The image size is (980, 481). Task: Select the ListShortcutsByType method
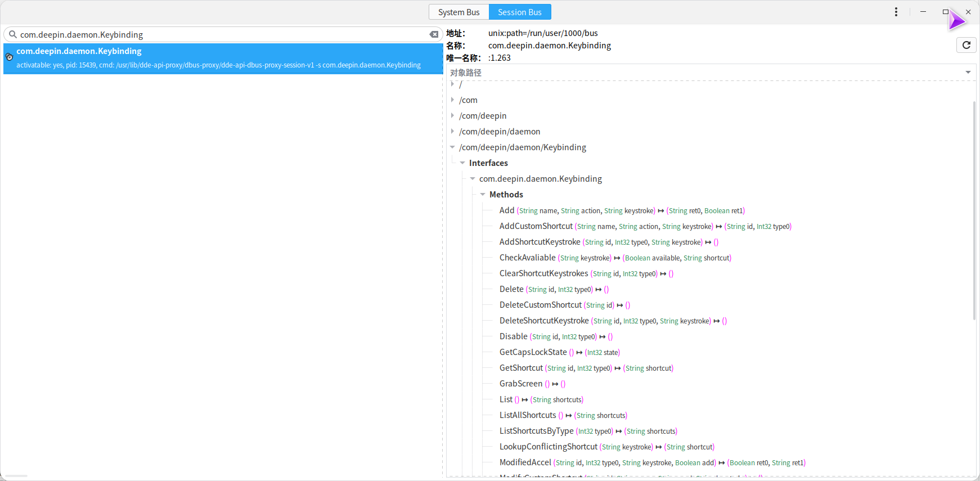[588, 431]
